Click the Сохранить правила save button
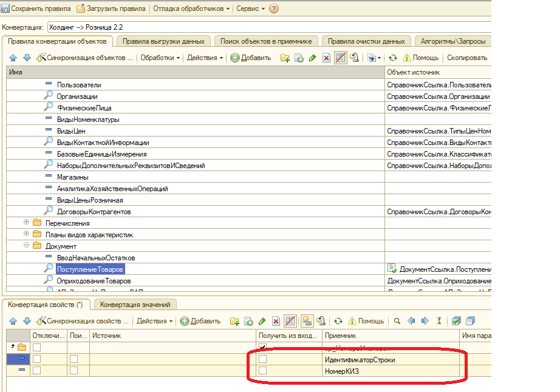The height and width of the screenshot is (392, 560). coord(36,8)
